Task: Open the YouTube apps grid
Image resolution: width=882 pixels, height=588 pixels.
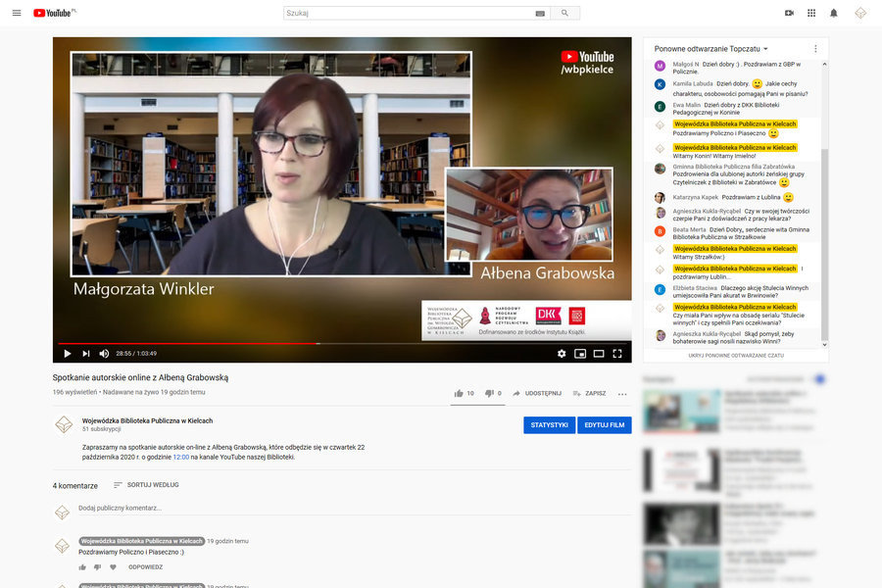Action: click(x=811, y=13)
